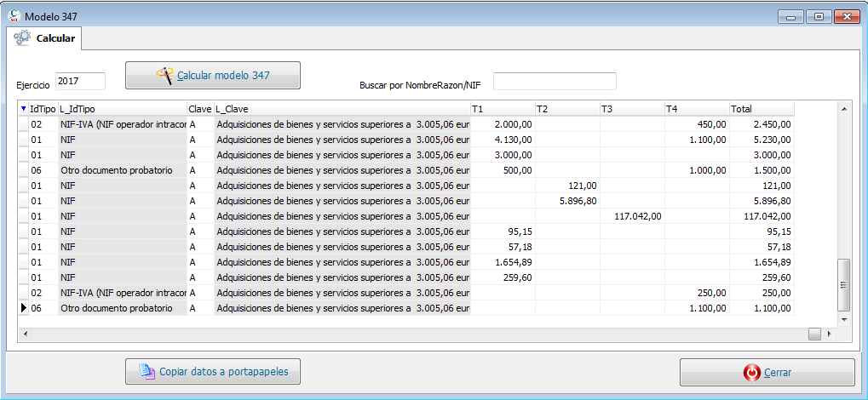Select the L_Clave column header
Viewport: 868px width, 400px height.
[341, 109]
